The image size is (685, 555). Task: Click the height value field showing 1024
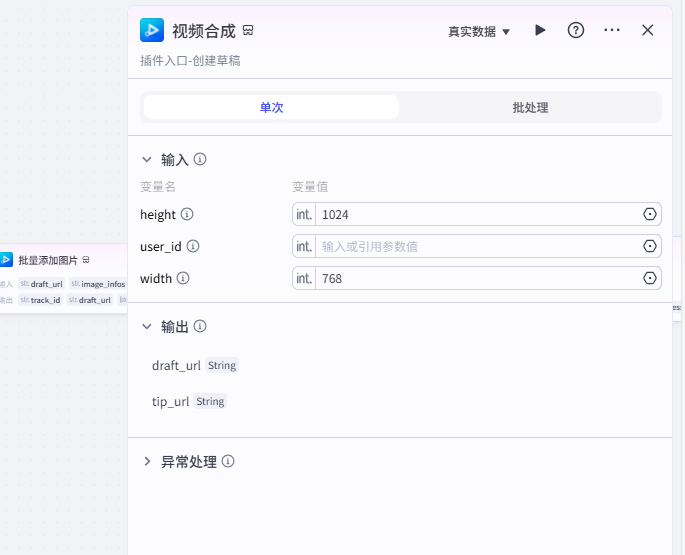tap(477, 214)
